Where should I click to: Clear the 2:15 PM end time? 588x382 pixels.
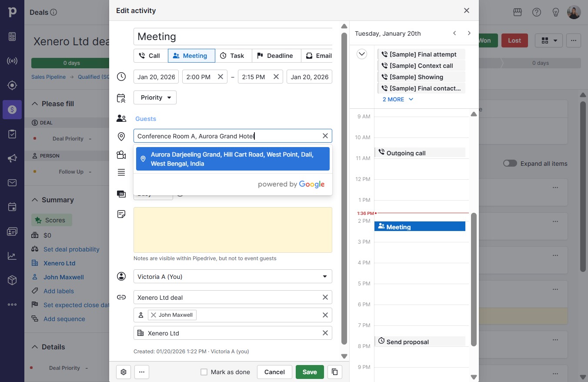point(276,77)
